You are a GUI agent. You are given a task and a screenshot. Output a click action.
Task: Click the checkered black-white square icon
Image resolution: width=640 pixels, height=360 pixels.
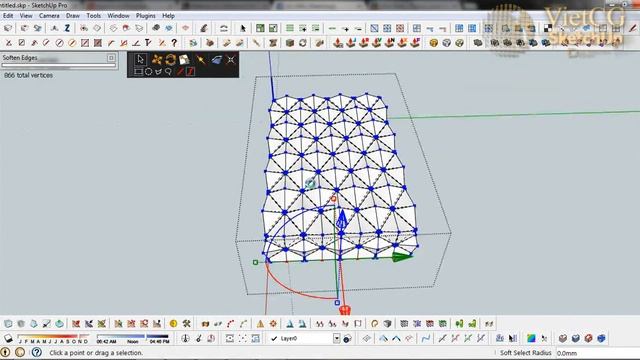(x=548, y=28)
